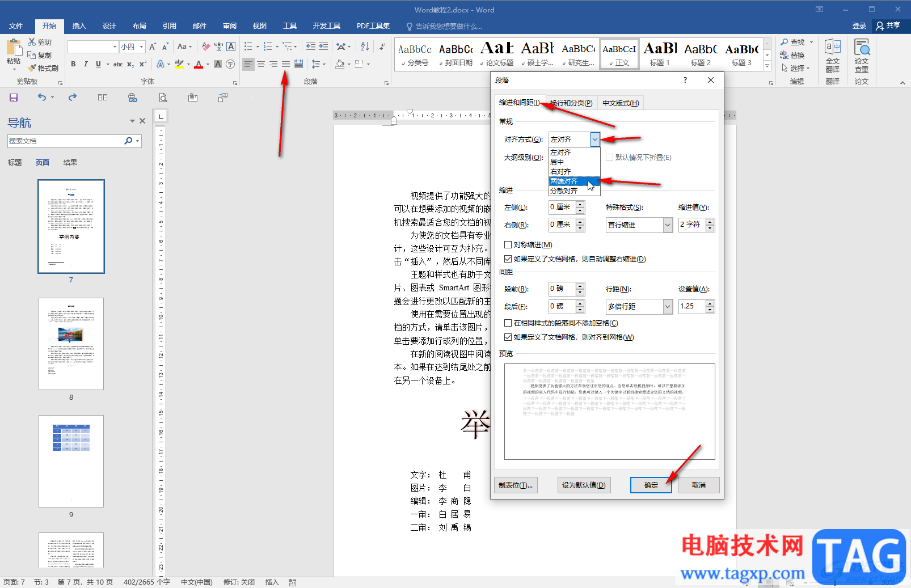
Task: Align paragraph right in ribbon
Action: coord(273,64)
